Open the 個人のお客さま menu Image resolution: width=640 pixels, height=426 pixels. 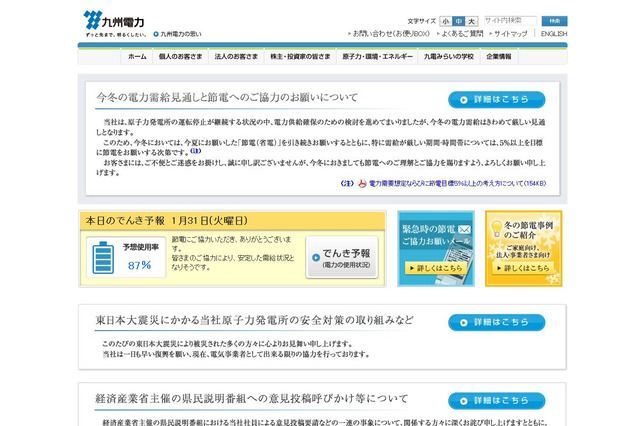coord(180,57)
